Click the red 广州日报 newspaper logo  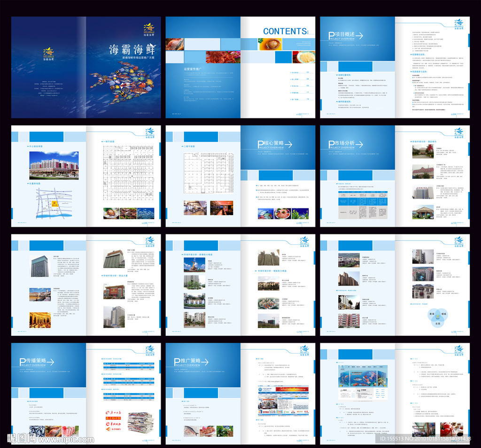pos(114,413)
